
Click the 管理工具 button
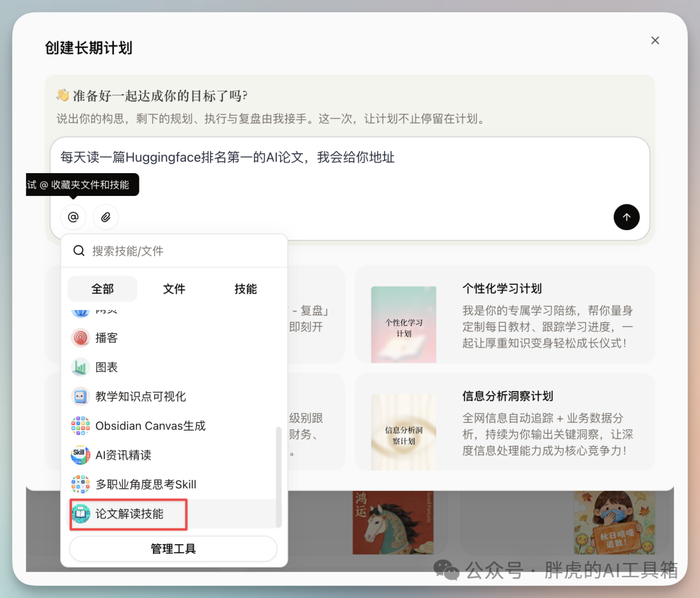(x=173, y=549)
